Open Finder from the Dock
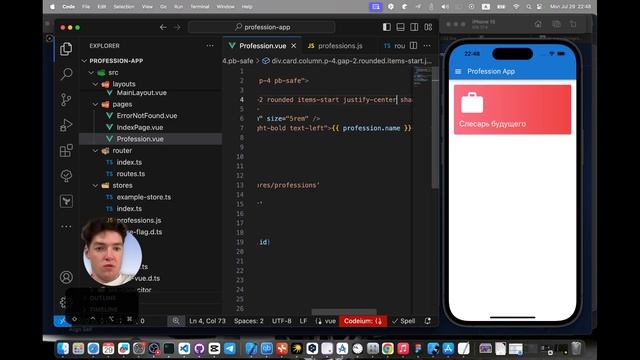 (62, 348)
